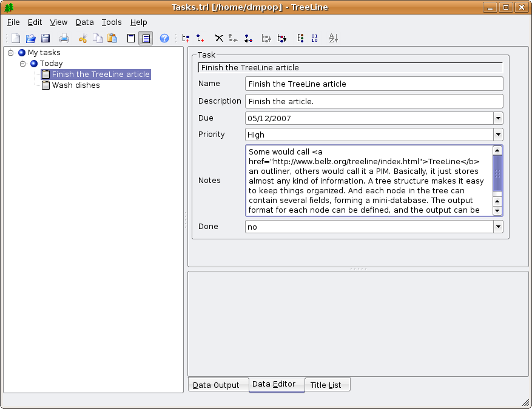
Task: Save the file with the floppy disk icon
Action: point(45,38)
